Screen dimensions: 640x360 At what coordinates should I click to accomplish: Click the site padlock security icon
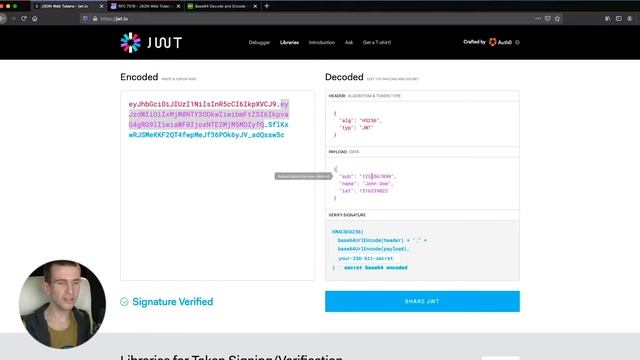pyautogui.click(x=95, y=18)
